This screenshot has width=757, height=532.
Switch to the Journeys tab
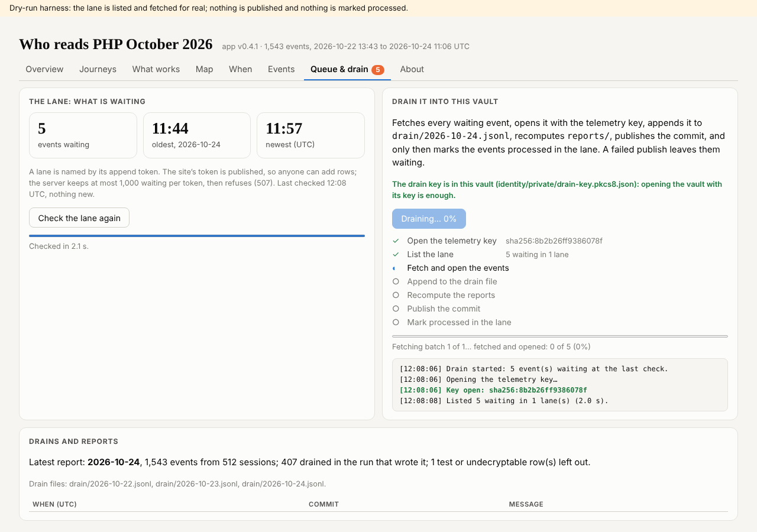coord(98,69)
